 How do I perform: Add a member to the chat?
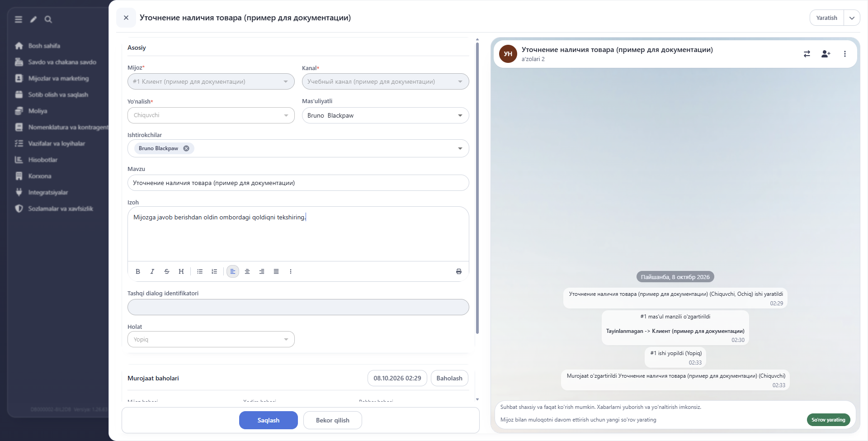(x=826, y=54)
